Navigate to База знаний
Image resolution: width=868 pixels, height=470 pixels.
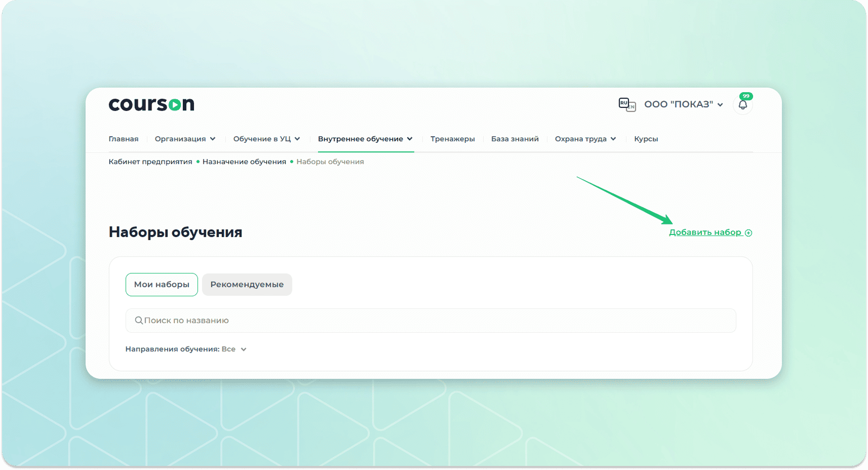[x=515, y=139]
